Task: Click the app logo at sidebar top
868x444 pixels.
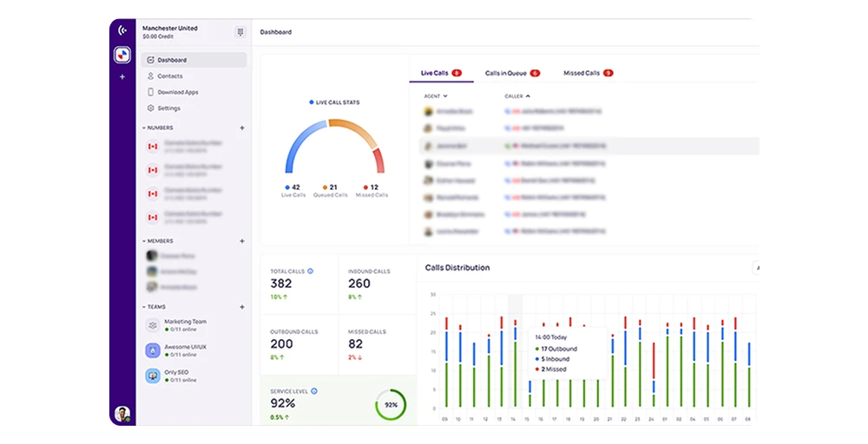Action: 122,30
